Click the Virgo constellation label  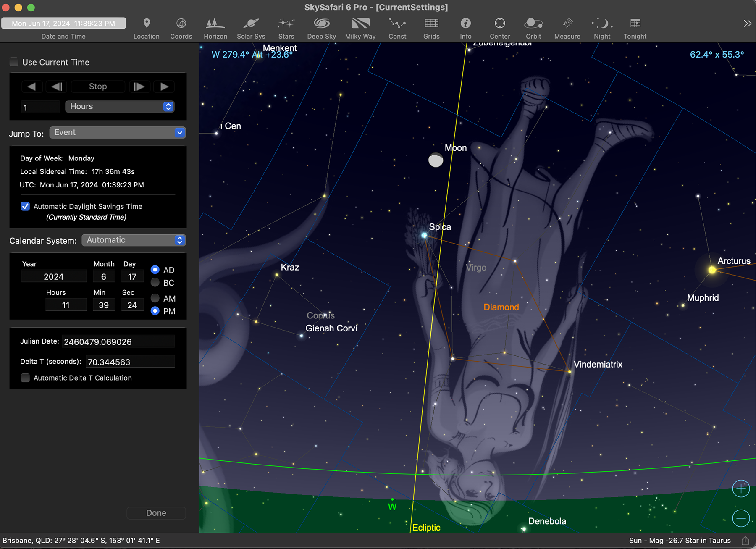click(476, 268)
